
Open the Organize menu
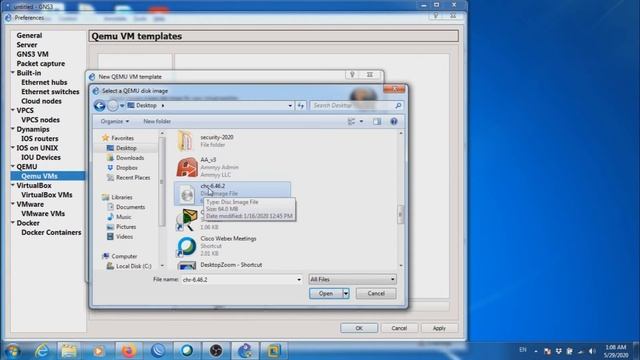115,122
